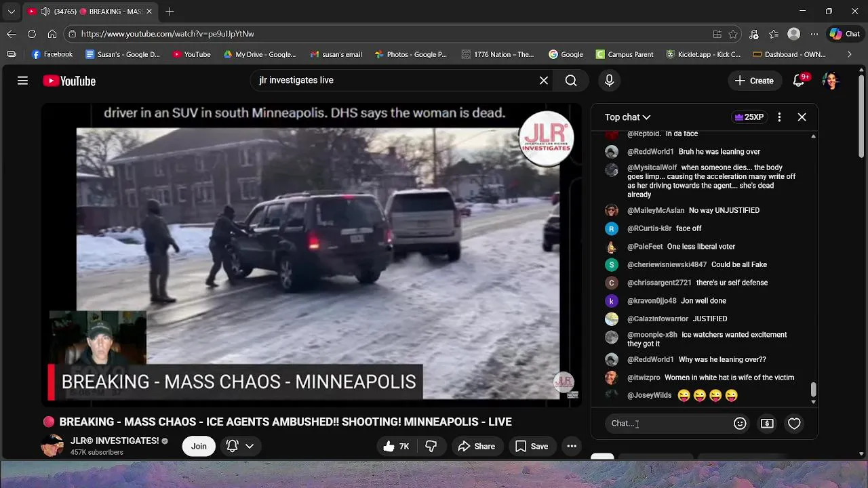
Task: Go back in the browser
Action: (12, 34)
